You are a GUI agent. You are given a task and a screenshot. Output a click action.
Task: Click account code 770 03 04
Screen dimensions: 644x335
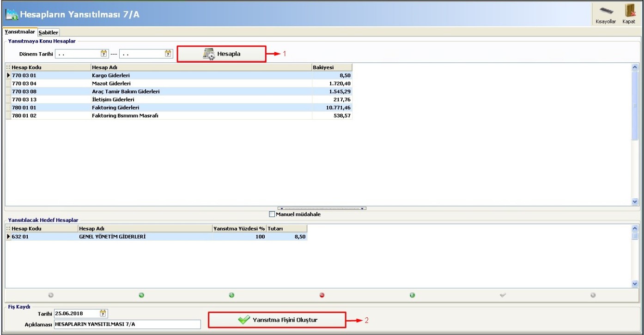pos(24,84)
